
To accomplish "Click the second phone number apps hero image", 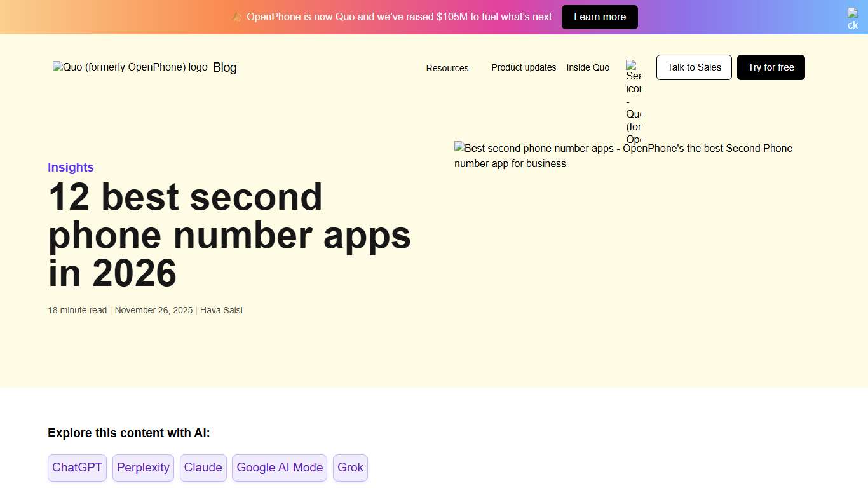I will pyautogui.click(x=623, y=156).
